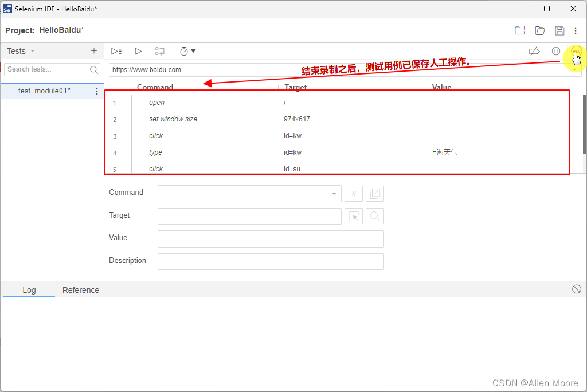Run the current test
Viewport: 587px width, 392px height.
click(x=138, y=52)
